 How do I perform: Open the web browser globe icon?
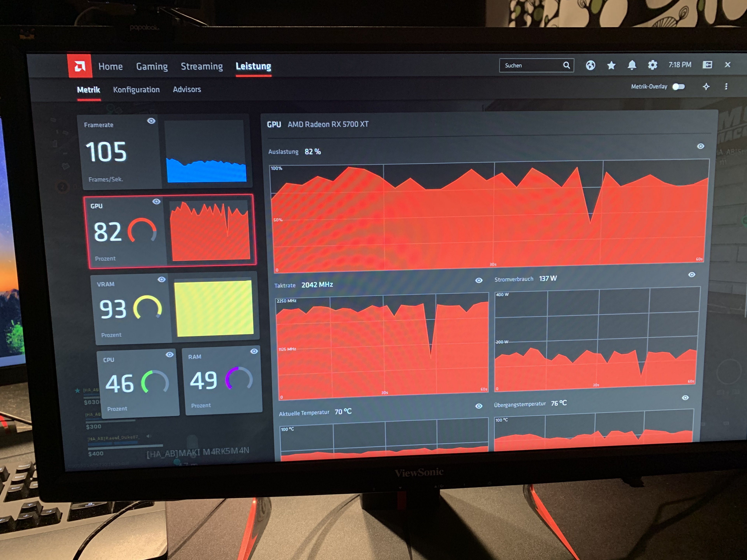tap(590, 65)
